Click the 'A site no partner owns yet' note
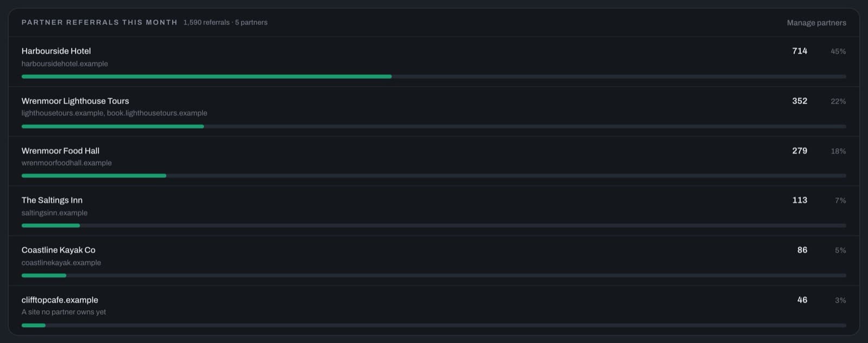 [x=63, y=312]
